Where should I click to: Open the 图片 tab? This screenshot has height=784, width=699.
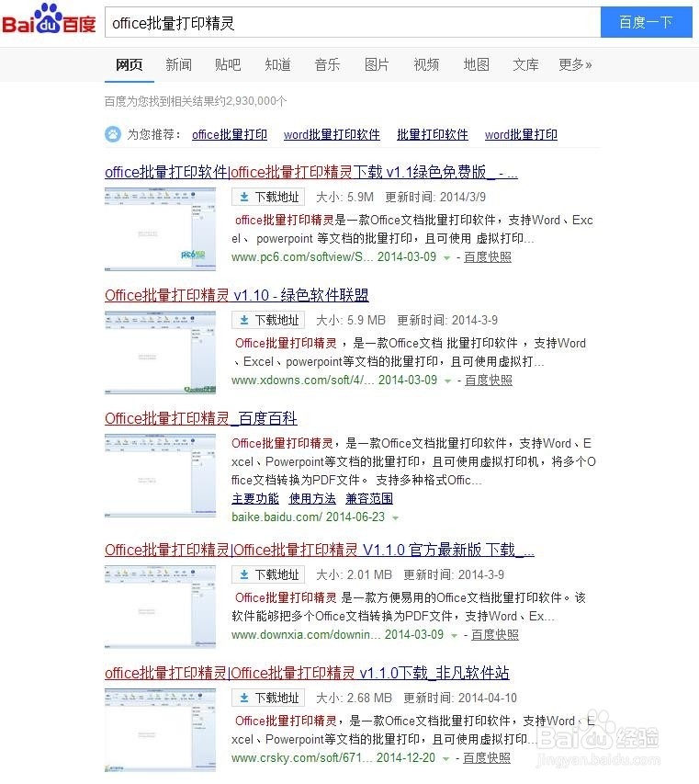377,64
